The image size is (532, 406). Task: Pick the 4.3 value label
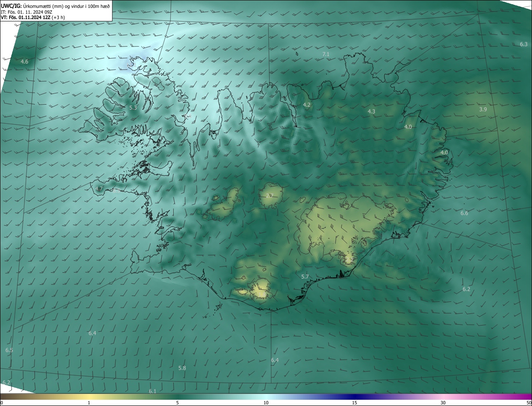[x=371, y=112]
